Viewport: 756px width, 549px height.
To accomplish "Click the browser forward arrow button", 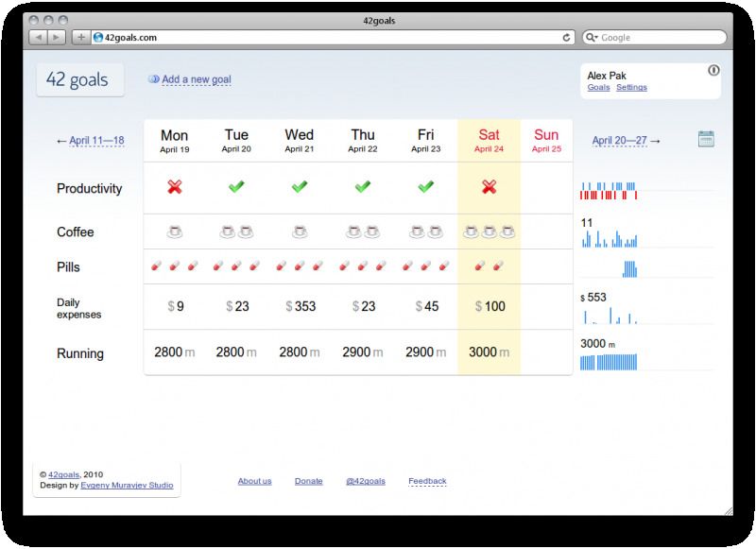I will (57, 38).
